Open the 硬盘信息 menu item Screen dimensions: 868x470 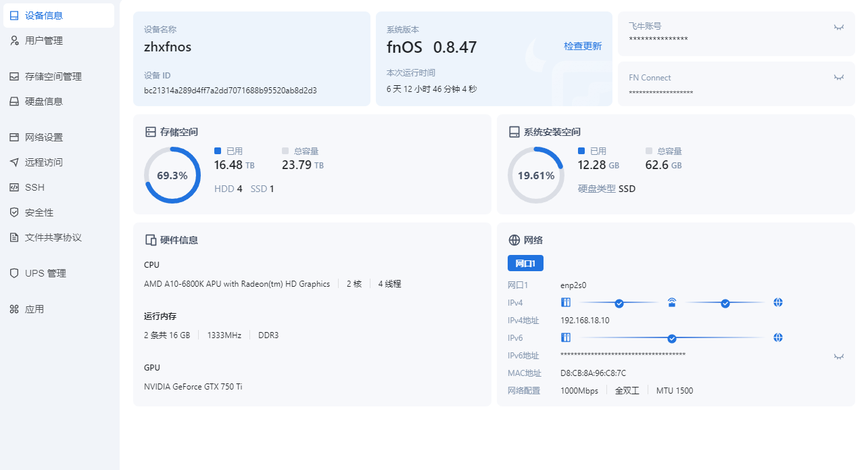click(x=59, y=101)
